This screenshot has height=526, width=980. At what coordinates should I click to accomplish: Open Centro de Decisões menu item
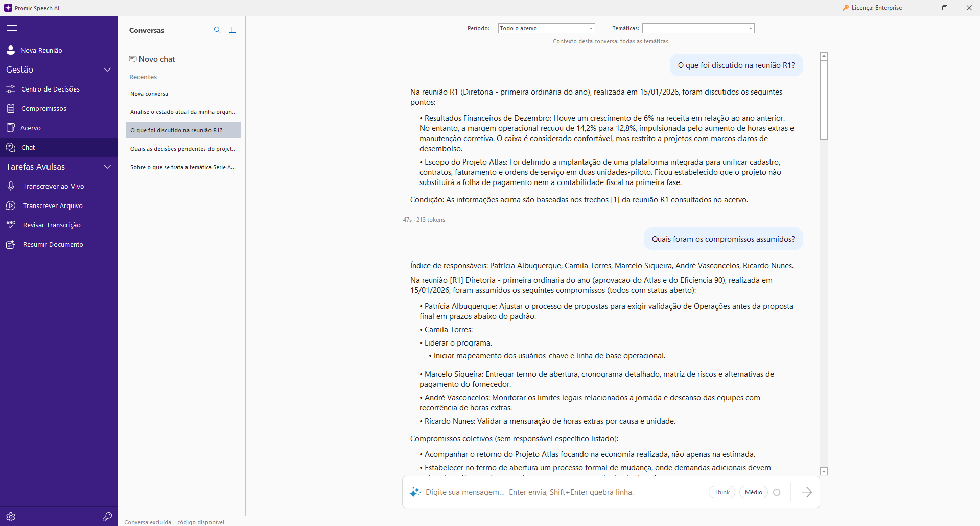(x=59, y=89)
